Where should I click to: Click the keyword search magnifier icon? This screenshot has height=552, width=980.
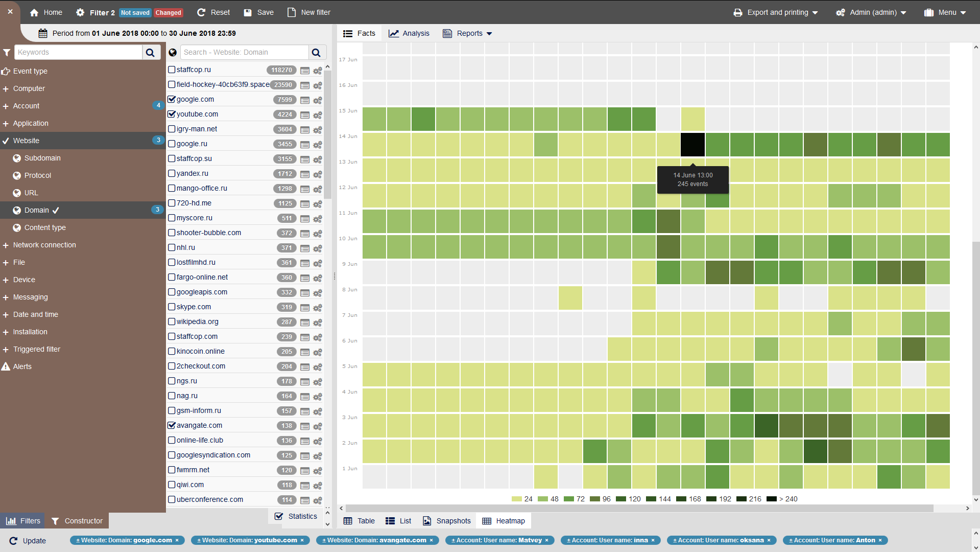[150, 52]
